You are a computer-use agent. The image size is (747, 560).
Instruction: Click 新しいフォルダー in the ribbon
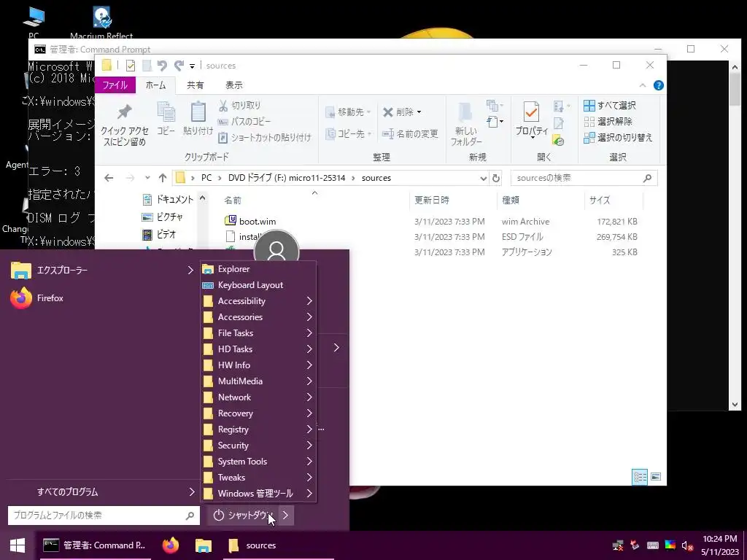point(466,124)
